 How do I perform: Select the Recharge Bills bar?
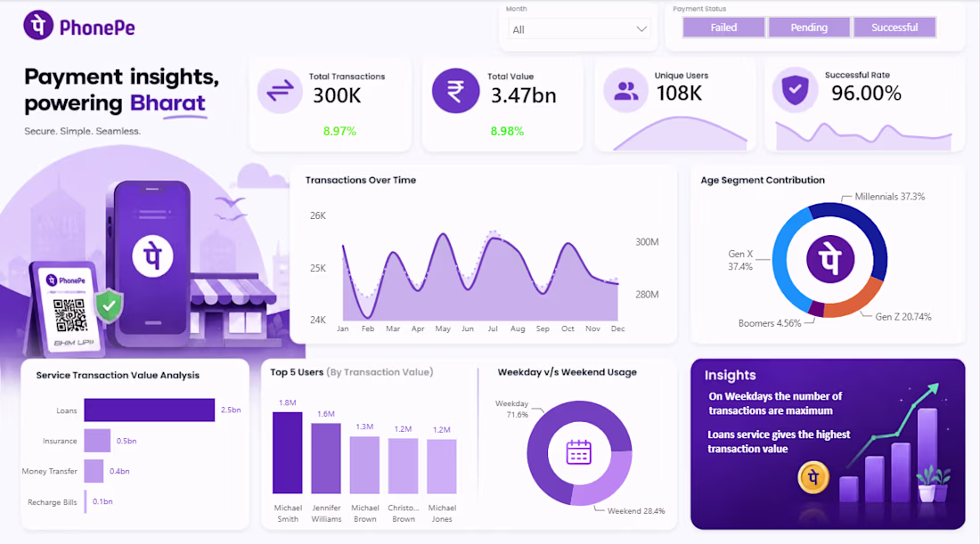[86, 501]
